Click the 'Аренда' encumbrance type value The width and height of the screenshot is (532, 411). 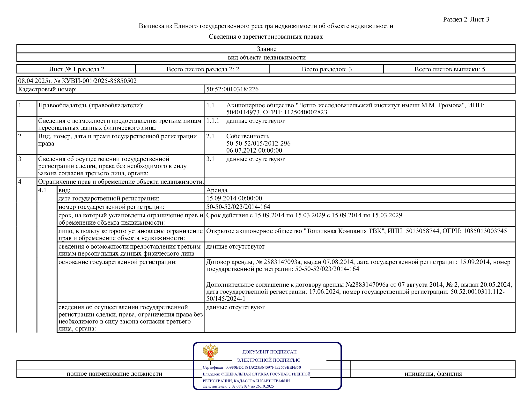pyautogui.click(x=217, y=190)
